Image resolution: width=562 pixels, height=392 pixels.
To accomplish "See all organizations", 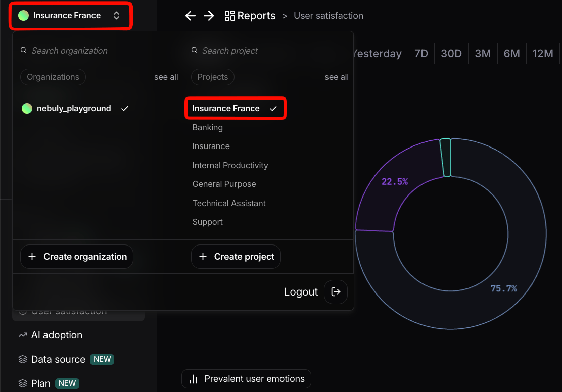I will (166, 77).
